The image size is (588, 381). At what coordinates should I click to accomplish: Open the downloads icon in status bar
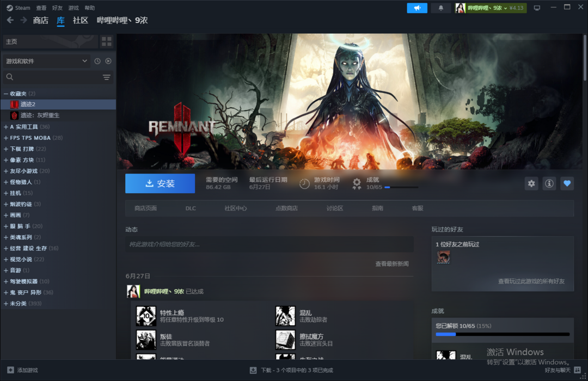point(253,370)
